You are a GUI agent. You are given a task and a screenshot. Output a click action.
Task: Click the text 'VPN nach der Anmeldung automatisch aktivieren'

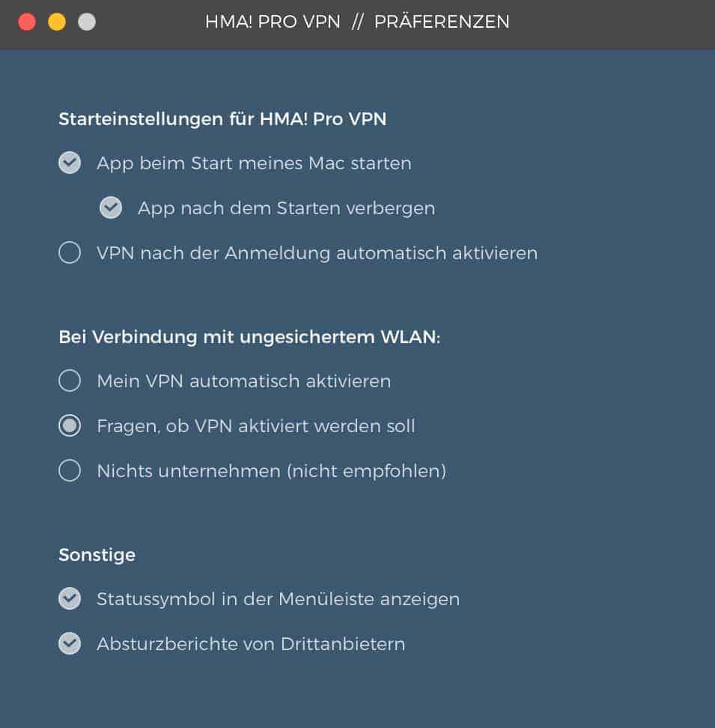[317, 253]
